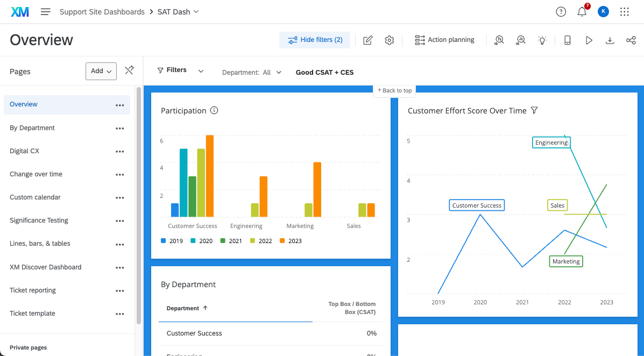This screenshot has width=644, height=356.
Task: Open the edit pencil icon
Action: tap(367, 40)
